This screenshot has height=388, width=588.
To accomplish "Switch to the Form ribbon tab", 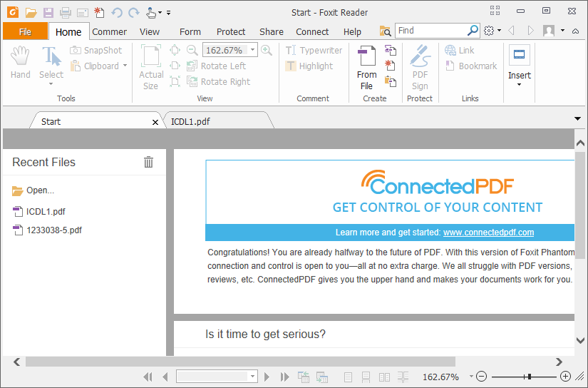I will point(190,32).
